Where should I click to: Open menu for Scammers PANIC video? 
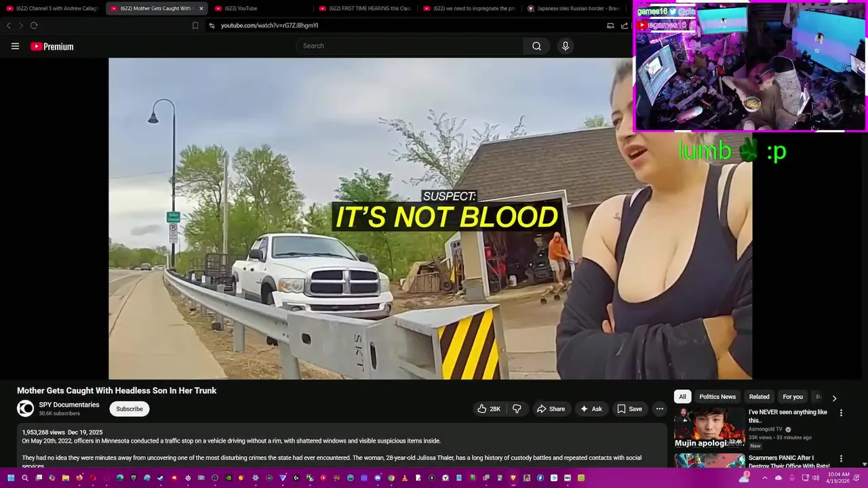point(841,459)
